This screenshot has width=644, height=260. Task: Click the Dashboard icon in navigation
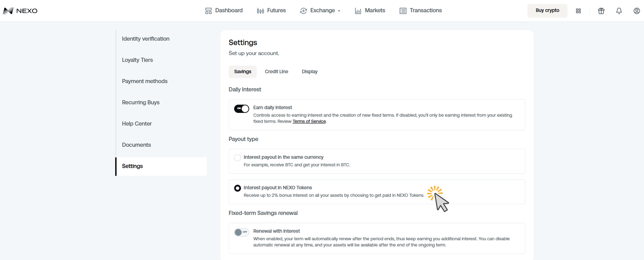(208, 11)
